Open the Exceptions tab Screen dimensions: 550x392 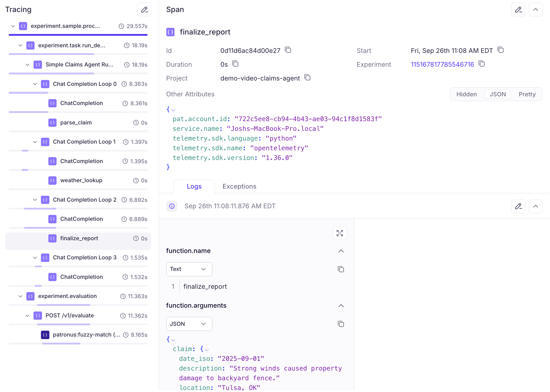tap(239, 187)
